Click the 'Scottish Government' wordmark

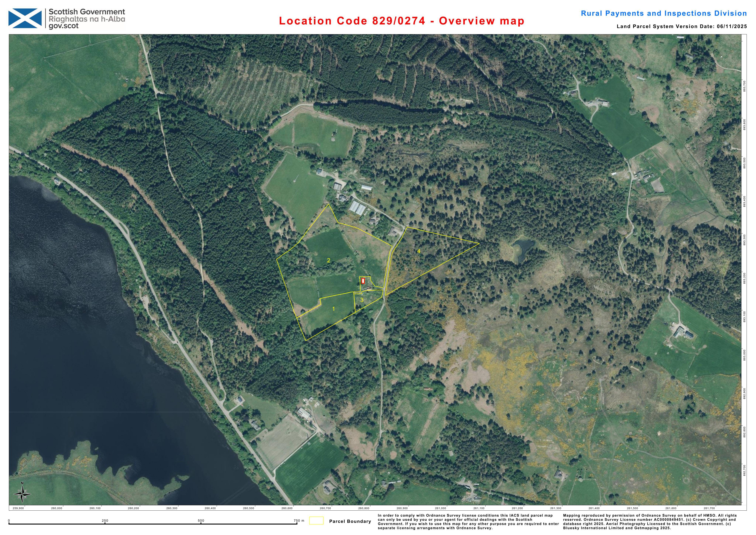87,12
